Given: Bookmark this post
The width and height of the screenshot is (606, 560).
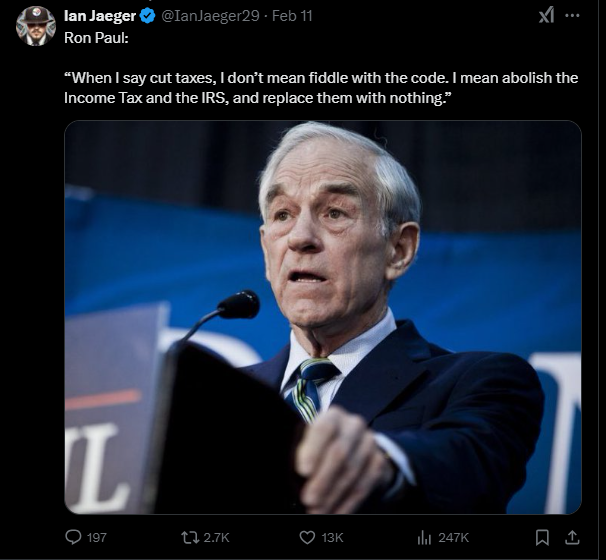Looking at the screenshot, I should (541, 538).
